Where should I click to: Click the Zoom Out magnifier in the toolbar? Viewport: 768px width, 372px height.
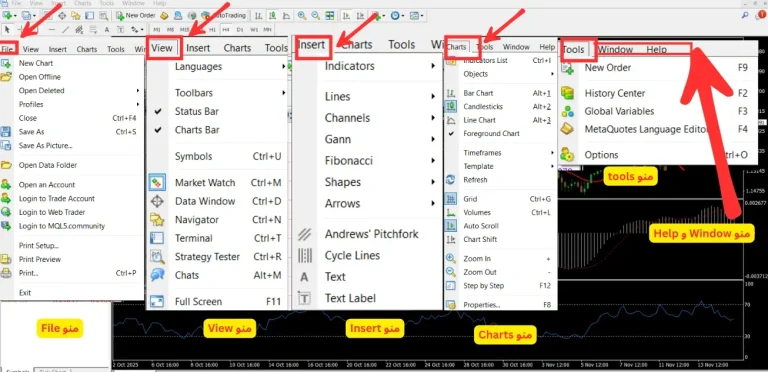(315, 16)
